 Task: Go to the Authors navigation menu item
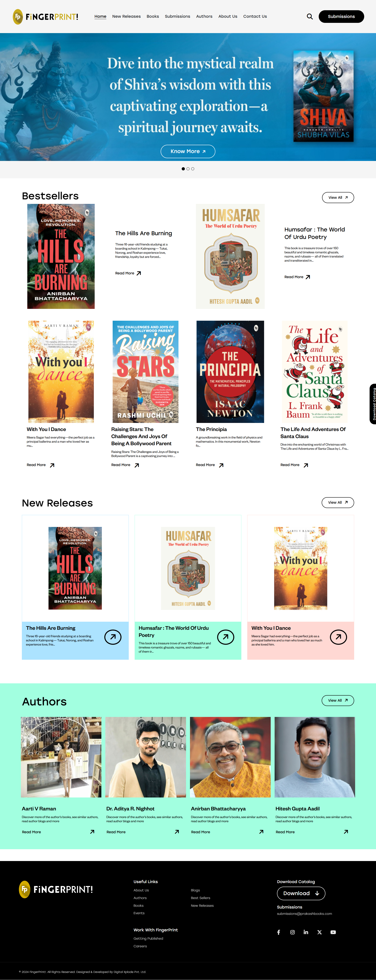point(204,16)
